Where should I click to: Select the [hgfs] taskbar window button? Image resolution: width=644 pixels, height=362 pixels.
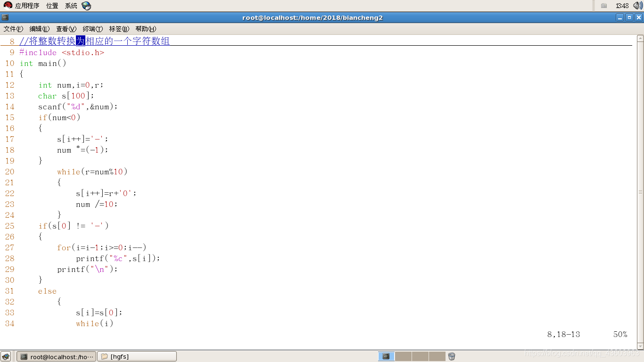[x=137, y=356]
